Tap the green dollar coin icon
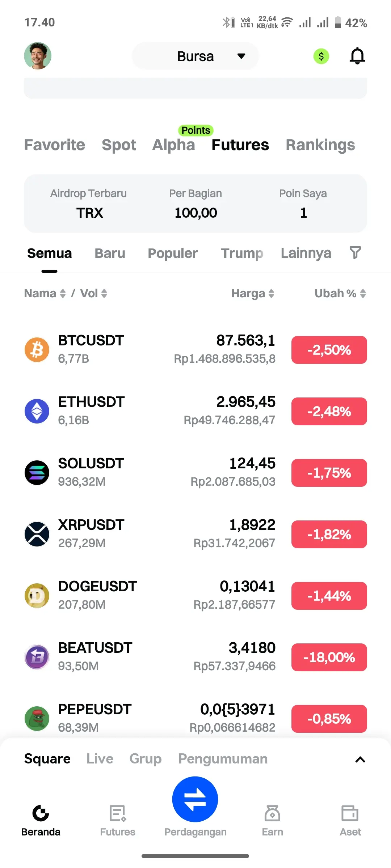This screenshot has height=868, width=391. (321, 56)
